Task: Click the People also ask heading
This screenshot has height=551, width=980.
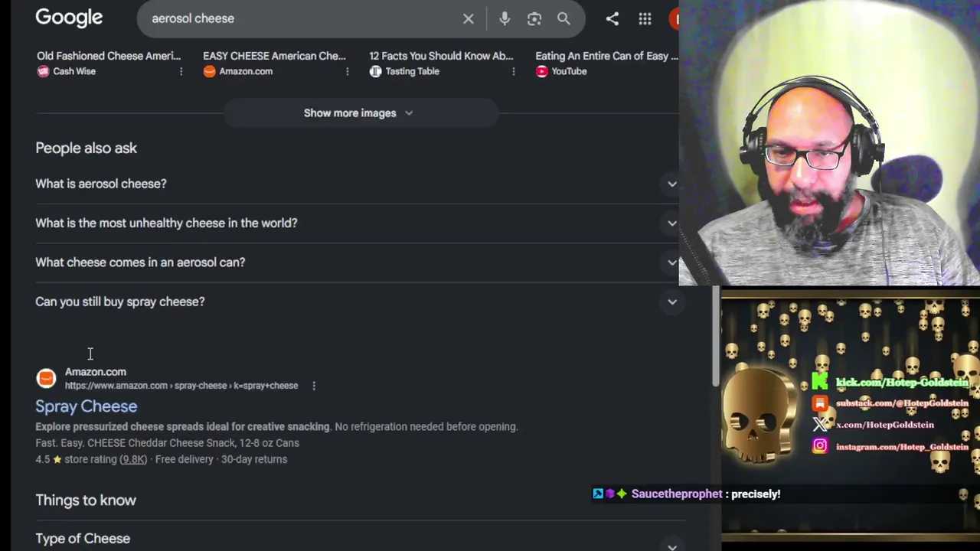Action: (x=87, y=148)
